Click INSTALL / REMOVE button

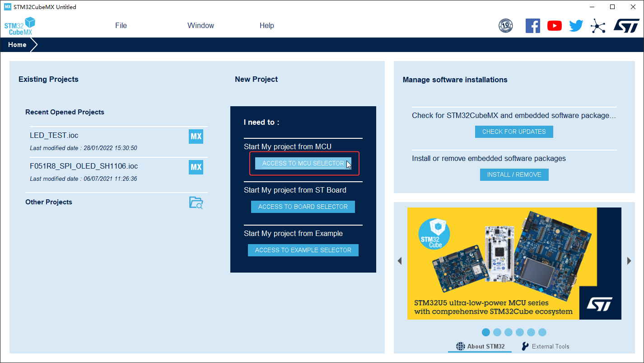[514, 174]
